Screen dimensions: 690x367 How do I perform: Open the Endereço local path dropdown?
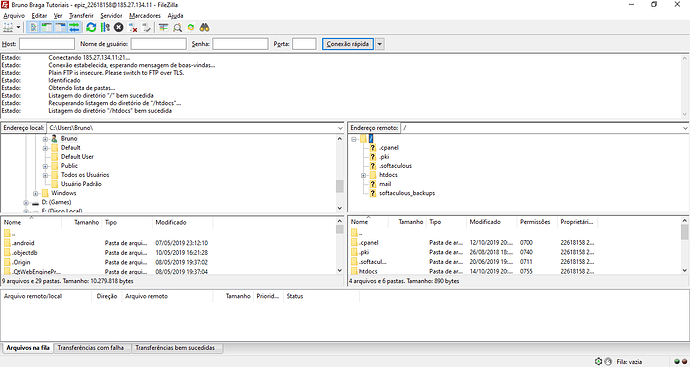(340, 128)
